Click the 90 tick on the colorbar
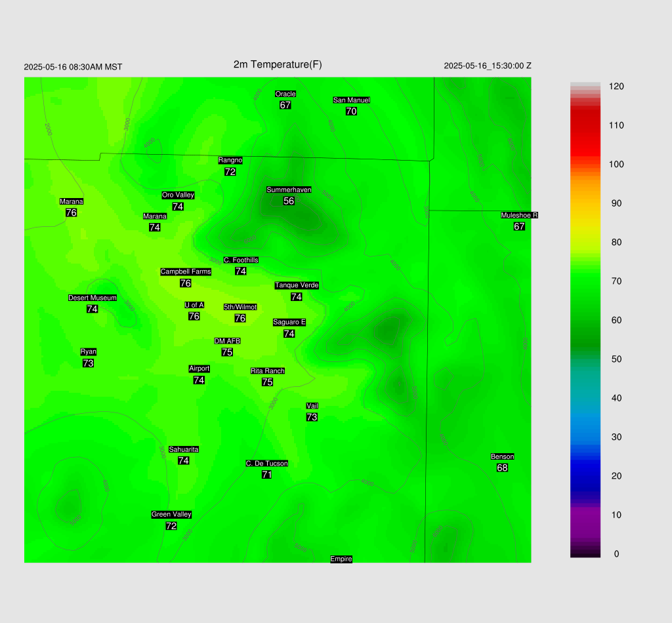Screen dimensions: 672x623 click(616, 204)
